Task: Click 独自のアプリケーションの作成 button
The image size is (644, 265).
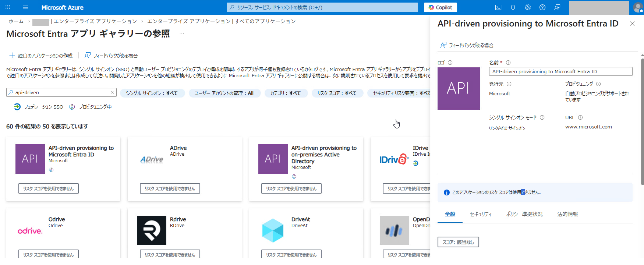Action: 41,56
